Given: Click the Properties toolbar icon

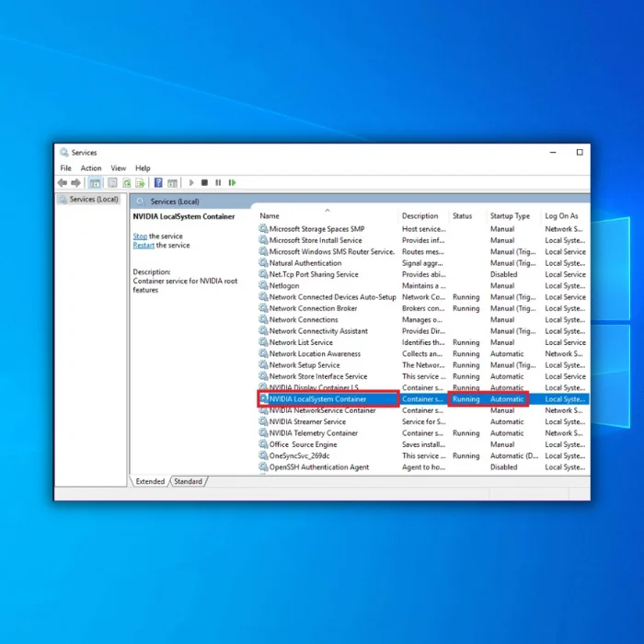Looking at the screenshot, I should point(112,183).
